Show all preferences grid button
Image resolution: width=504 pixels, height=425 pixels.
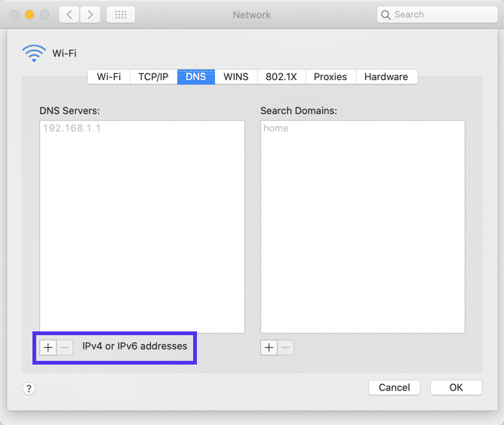tap(121, 14)
